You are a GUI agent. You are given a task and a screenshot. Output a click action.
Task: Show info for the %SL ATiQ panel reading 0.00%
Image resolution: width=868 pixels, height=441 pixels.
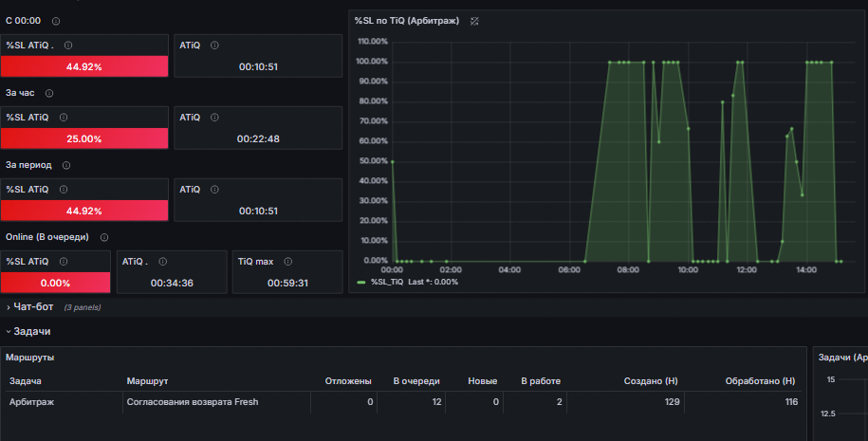[x=64, y=261]
